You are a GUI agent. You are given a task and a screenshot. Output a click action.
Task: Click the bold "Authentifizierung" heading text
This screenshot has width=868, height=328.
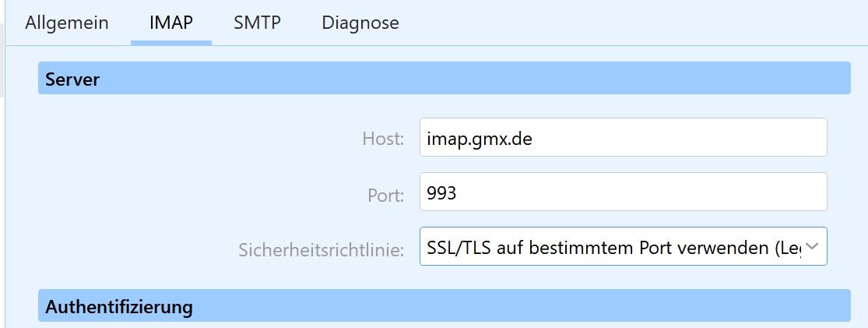point(119,306)
